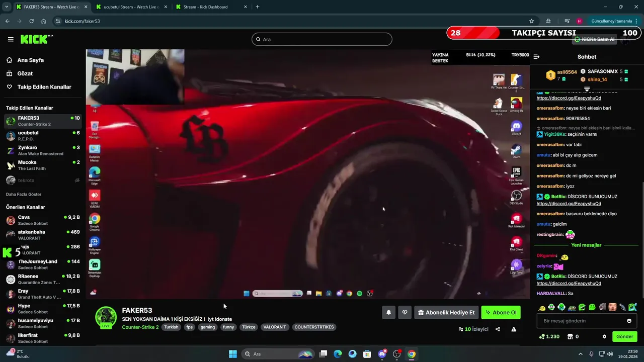Click the Discord icon in Windows taskbar
Image resolution: width=644 pixels, height=362 pixels.
pos(382,354)
